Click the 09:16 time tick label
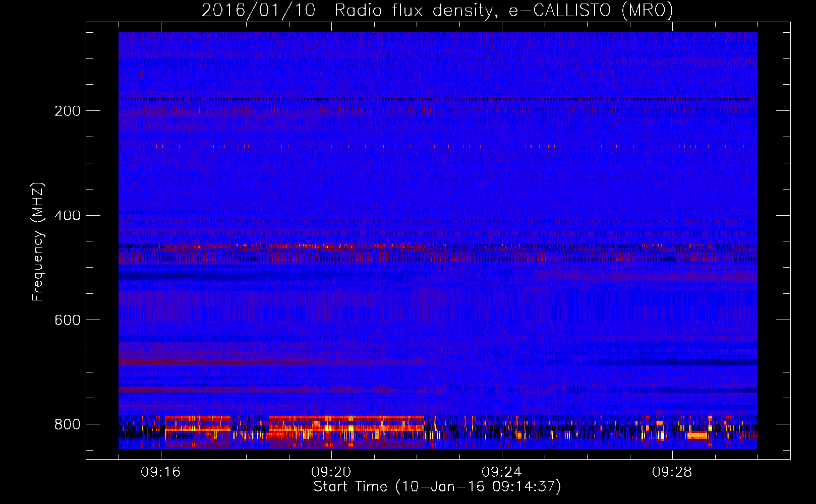816x504 pixels. click(161, 472)
